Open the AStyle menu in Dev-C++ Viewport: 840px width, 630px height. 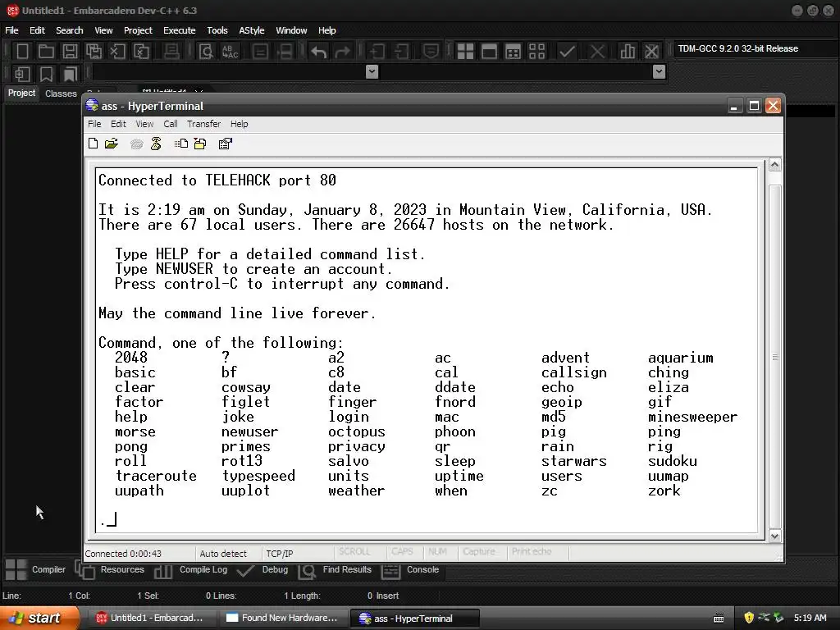[x=252, y=30]
